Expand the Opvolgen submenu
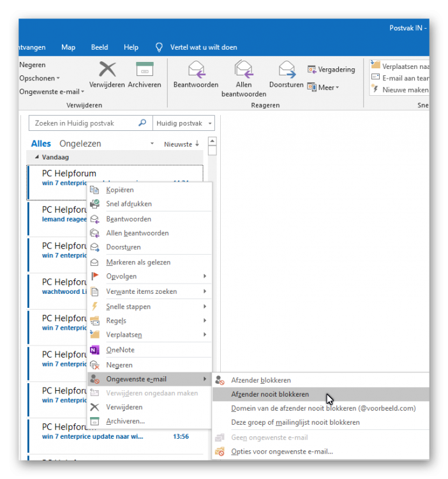Image resolution: width=448 pixels, height=479 pixels. pyautogui.click(x=205, y=276)
